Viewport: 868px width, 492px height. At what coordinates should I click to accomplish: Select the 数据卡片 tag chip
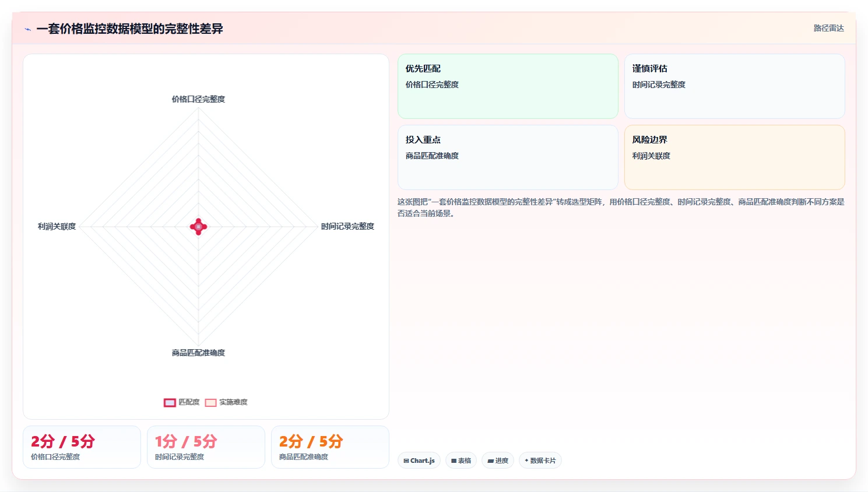tap(540, 461)
